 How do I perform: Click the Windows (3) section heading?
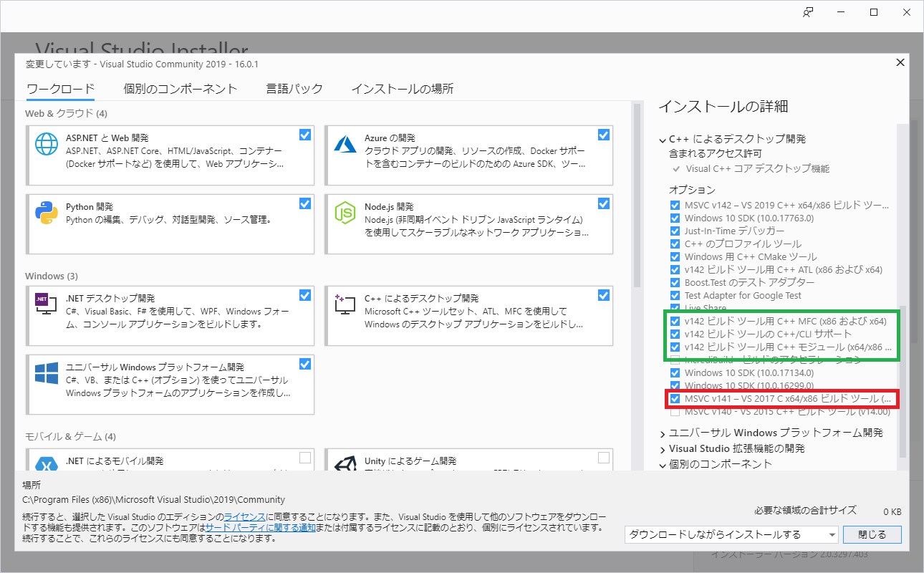point(52,276)
